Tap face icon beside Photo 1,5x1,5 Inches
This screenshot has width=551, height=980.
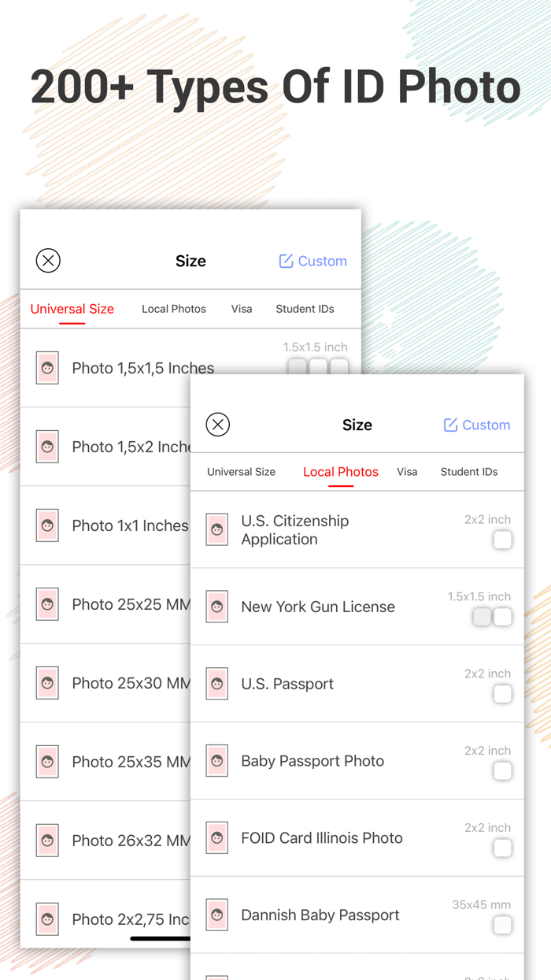tap(47, 368)
